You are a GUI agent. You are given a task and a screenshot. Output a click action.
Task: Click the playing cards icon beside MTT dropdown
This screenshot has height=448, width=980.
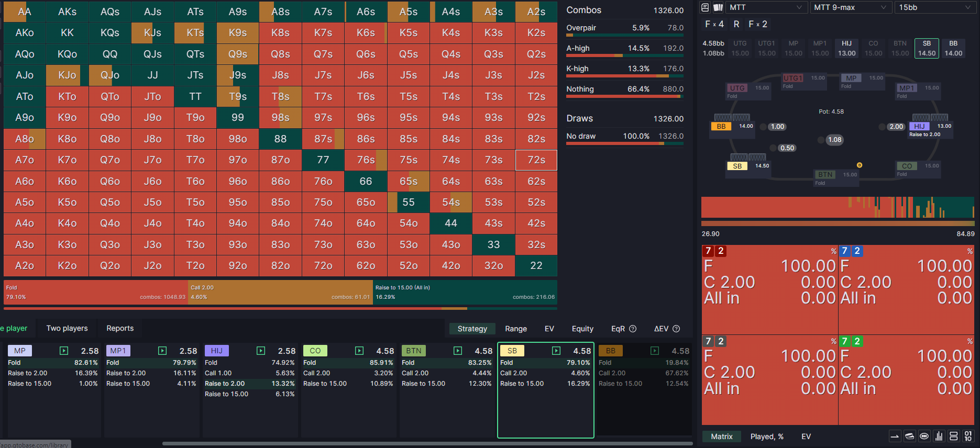718,7
